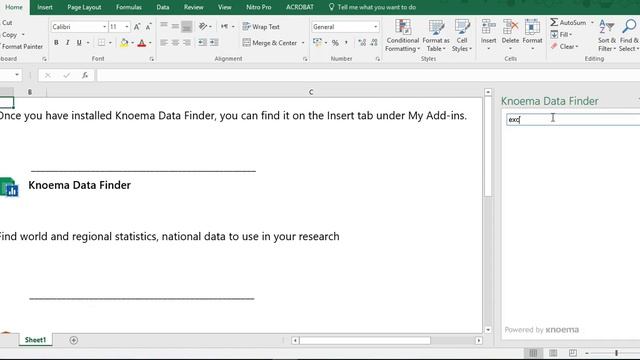Open fill color dropdown arrow
Image resolution: width=640 pixels, height=360 pixels.
[x=132, y=43]
